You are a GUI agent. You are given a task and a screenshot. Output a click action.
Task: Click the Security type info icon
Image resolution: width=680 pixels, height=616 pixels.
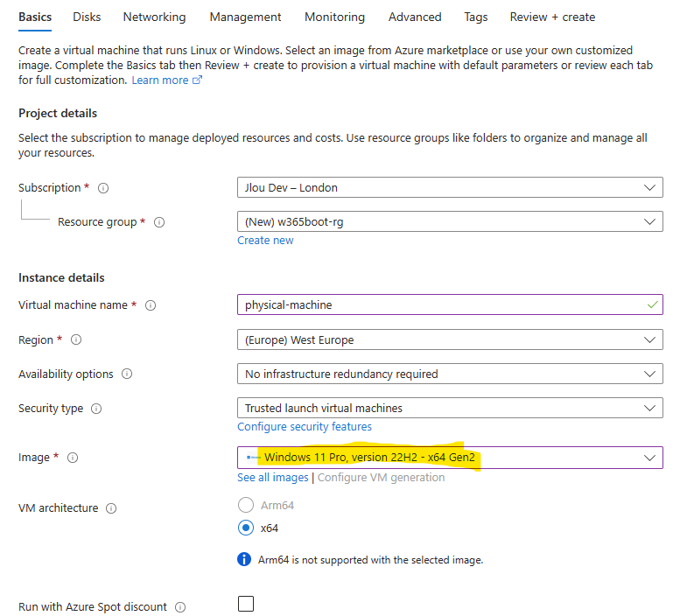pyautogui.click(x=96, y=409)
